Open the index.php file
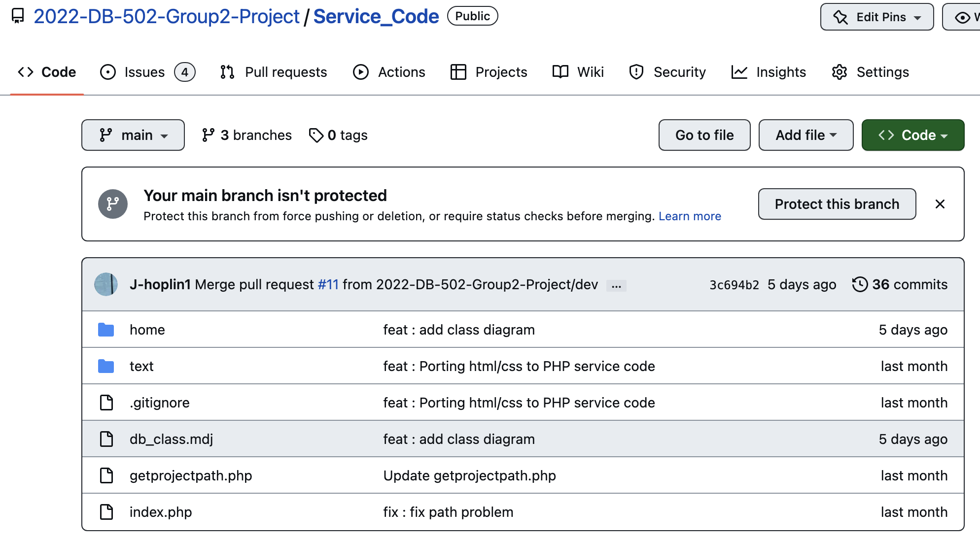Image resolution: width=980 pixels, height=541 pixels. pyautogui.click(x=161, y=512)
